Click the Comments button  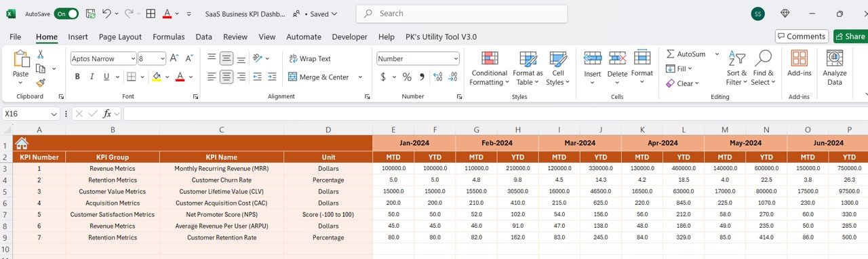802,37
